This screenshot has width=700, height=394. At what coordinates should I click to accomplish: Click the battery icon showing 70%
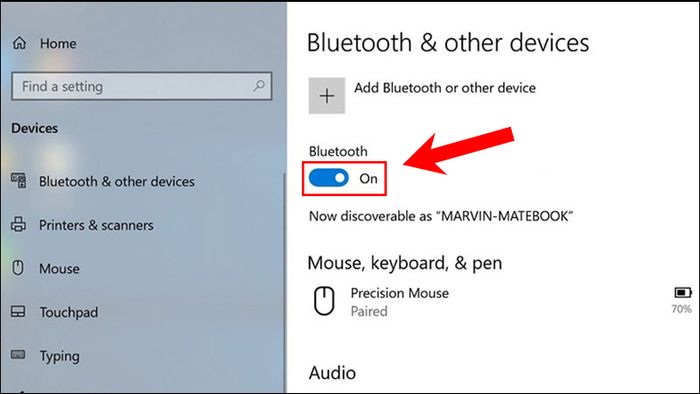point(683,293)
